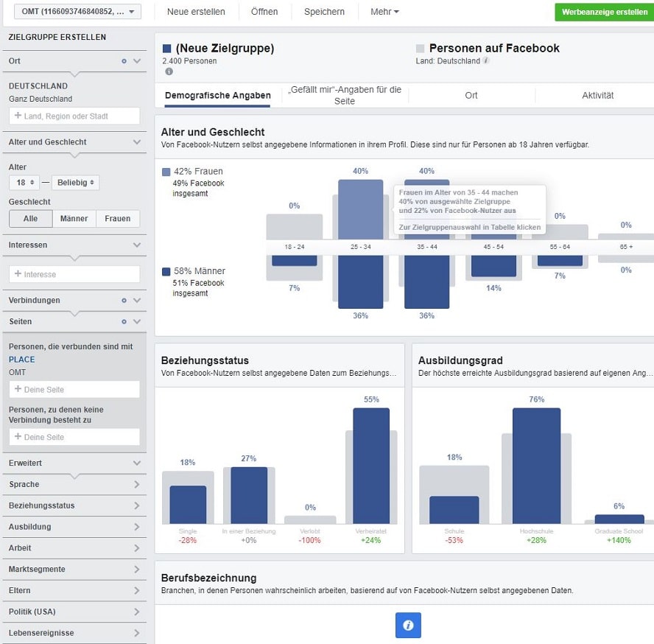Switch to the Ort tab
654x644 pixels.
[471, 96]
